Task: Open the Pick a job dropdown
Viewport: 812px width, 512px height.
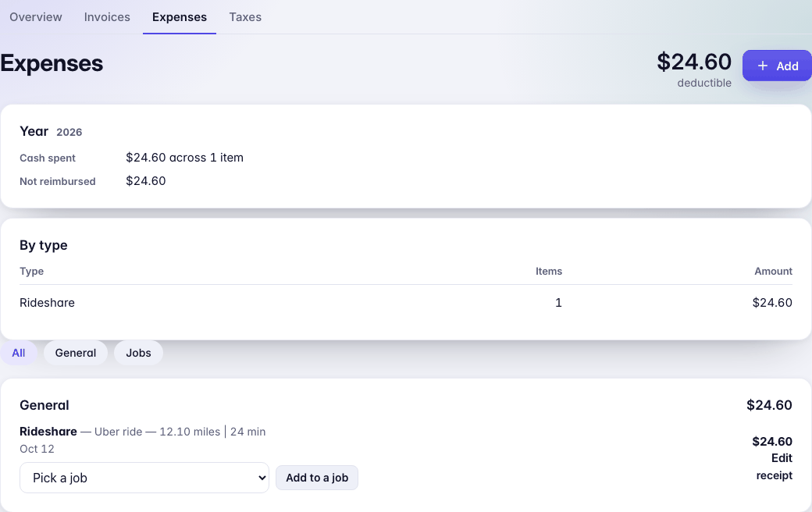Action: click(144, 478)
